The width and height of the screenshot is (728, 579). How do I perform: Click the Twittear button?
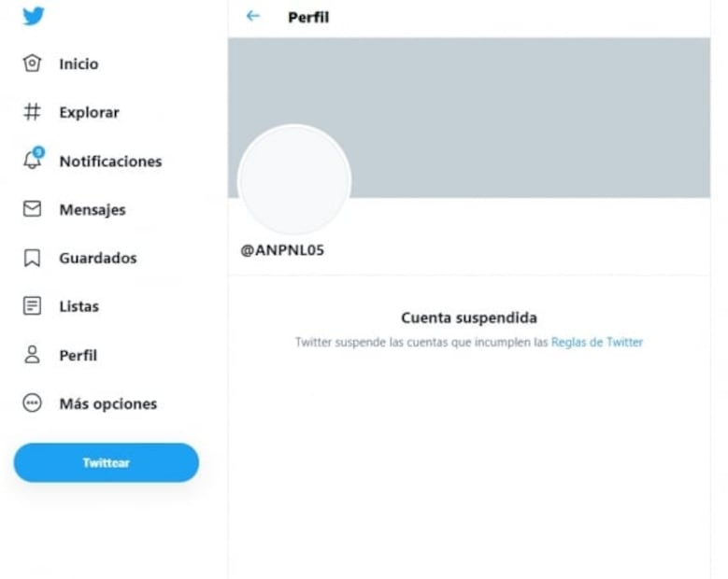[x=107, y=462]
